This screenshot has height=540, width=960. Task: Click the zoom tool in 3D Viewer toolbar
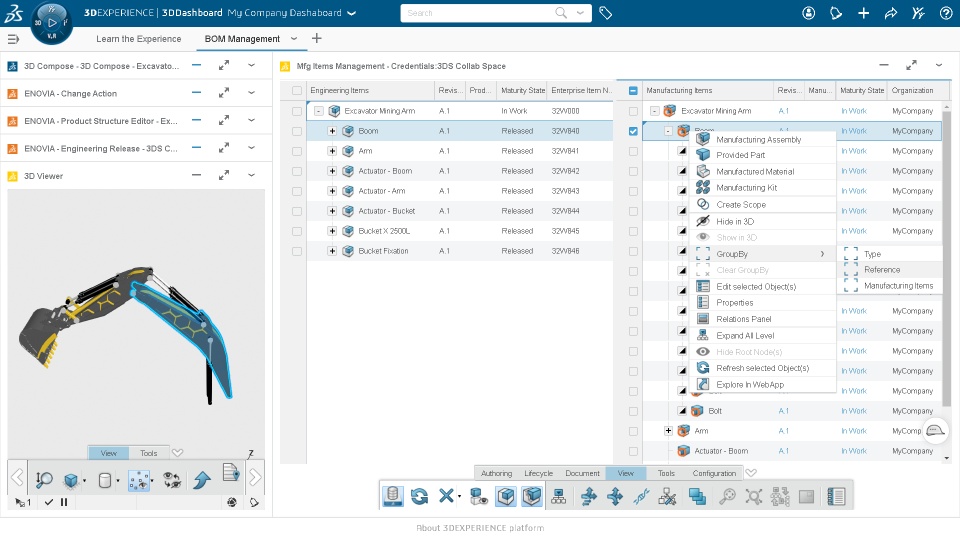[43, 480]
